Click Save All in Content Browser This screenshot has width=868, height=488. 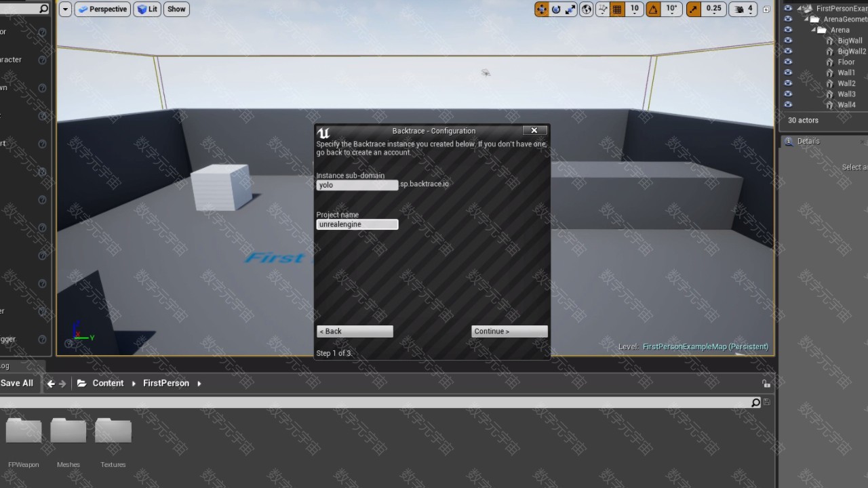point(16,383)
